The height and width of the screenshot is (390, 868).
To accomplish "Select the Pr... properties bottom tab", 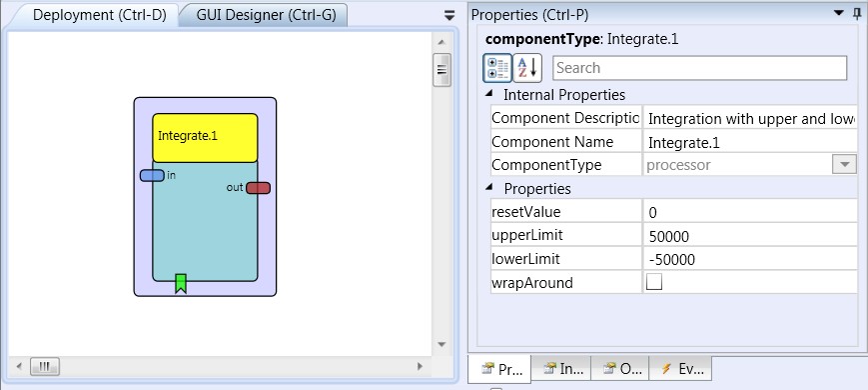I will coord(499,369).
